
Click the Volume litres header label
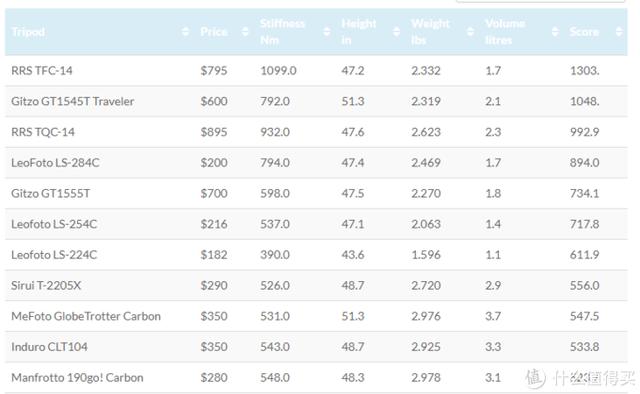505,32
